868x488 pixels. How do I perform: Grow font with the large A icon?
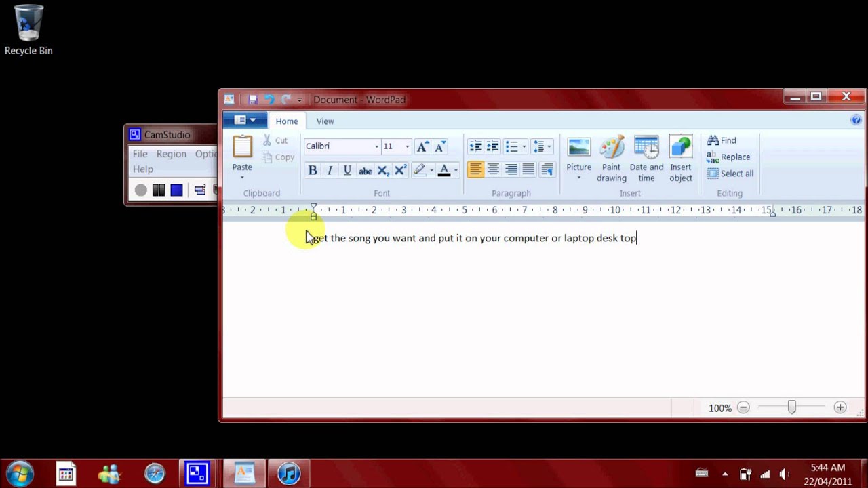422,146
